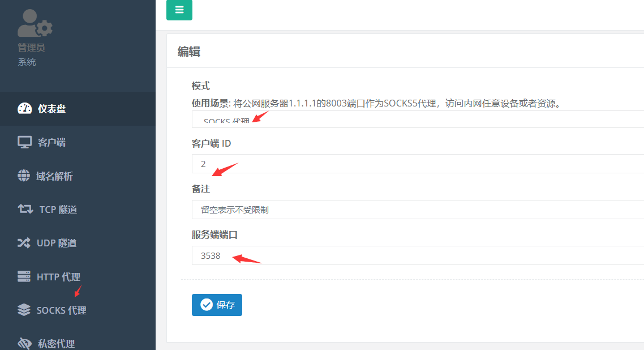This screenshot has width=644, height=350.
Task: Click the layers icon beside SOCKS 代理
Action: 24,310
